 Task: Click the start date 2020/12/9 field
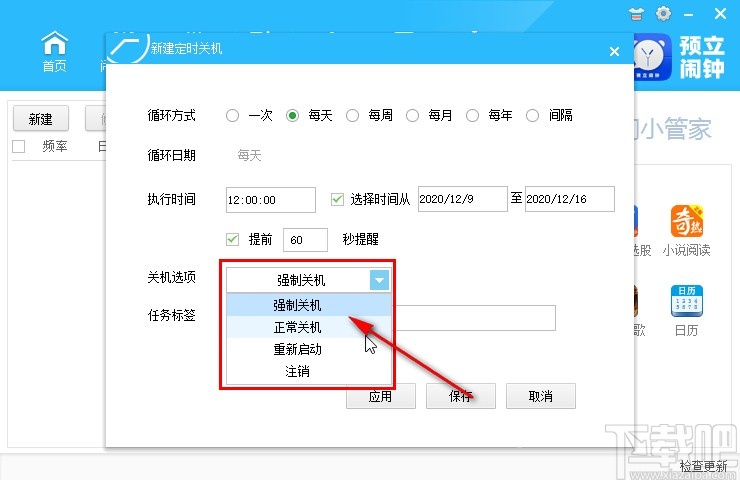click(x=462, y=199)
